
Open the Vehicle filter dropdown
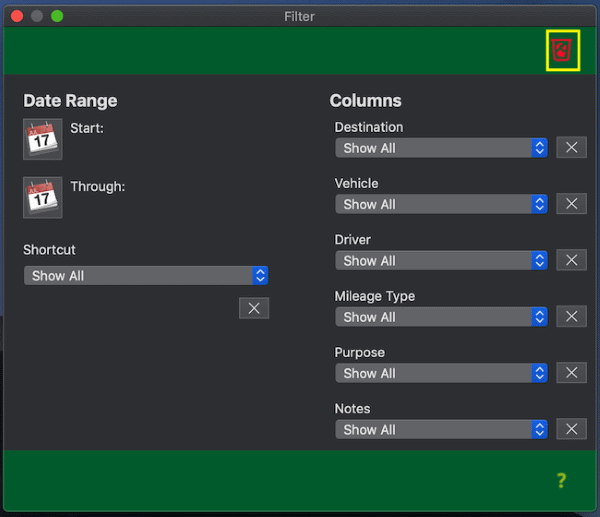click(x=441, y=204)
